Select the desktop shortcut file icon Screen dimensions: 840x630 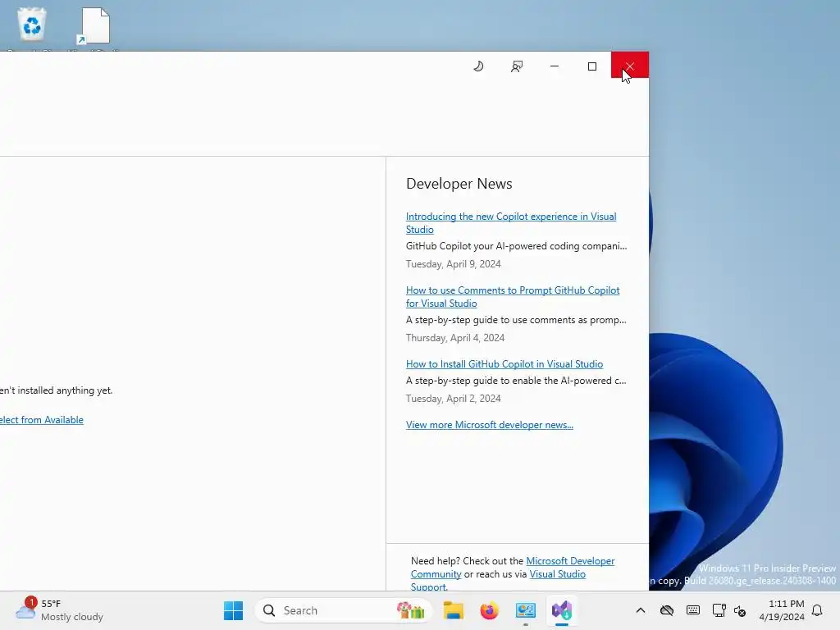point(94,25)
